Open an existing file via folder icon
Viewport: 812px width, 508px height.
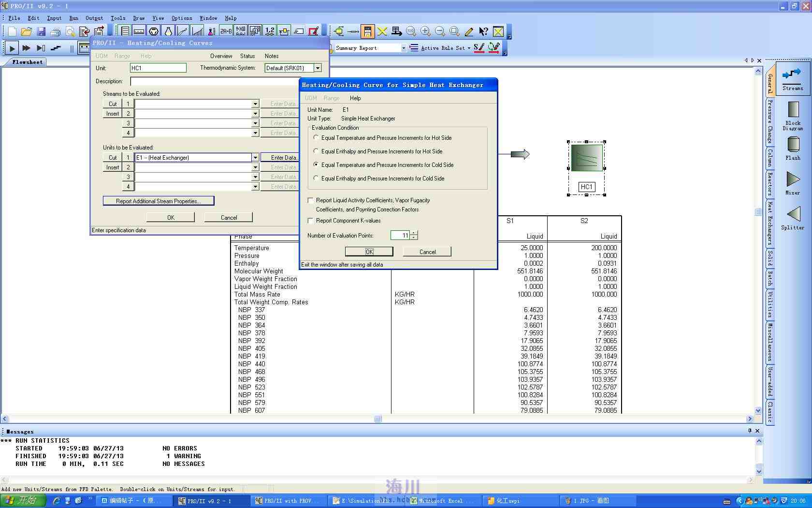[x=27, y=31]
